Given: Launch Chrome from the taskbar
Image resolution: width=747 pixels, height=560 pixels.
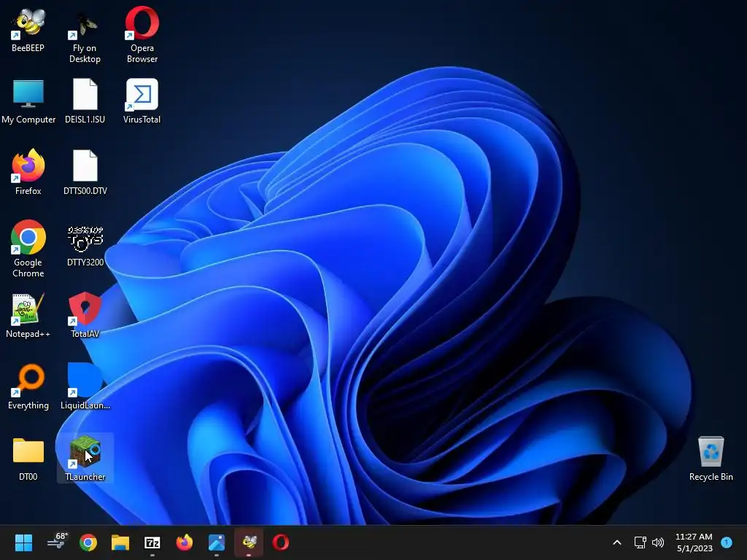Looking at the screenshot, I should 88,542.
